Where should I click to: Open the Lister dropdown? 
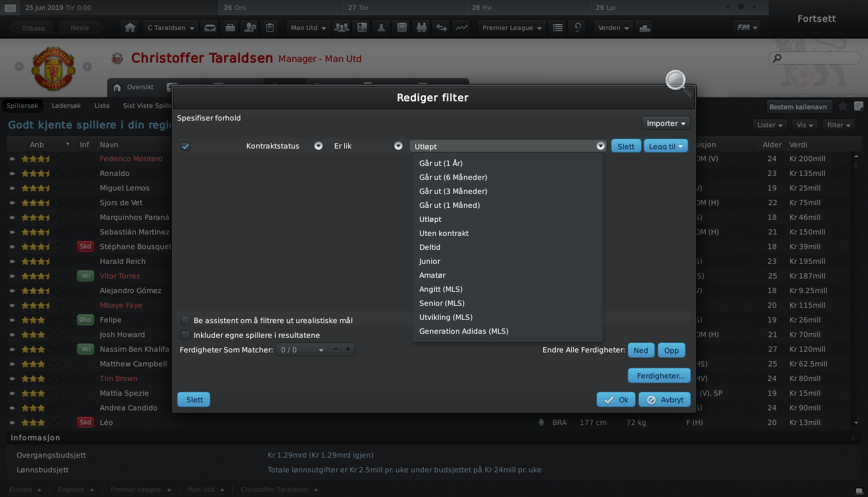pos(770,125)
